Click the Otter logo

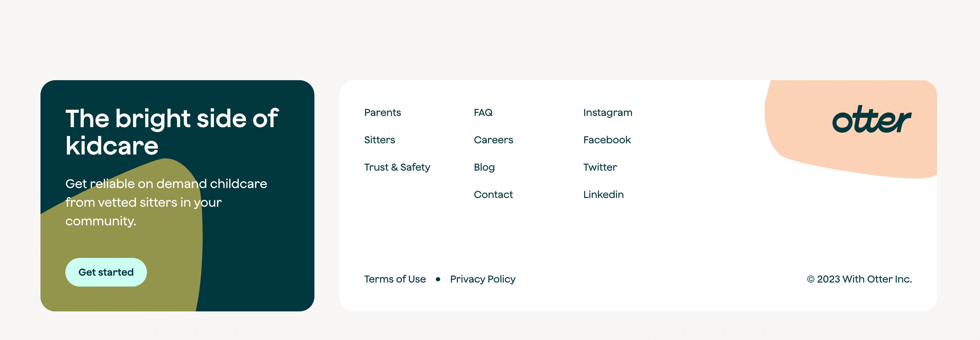click(x=872, y=120)
